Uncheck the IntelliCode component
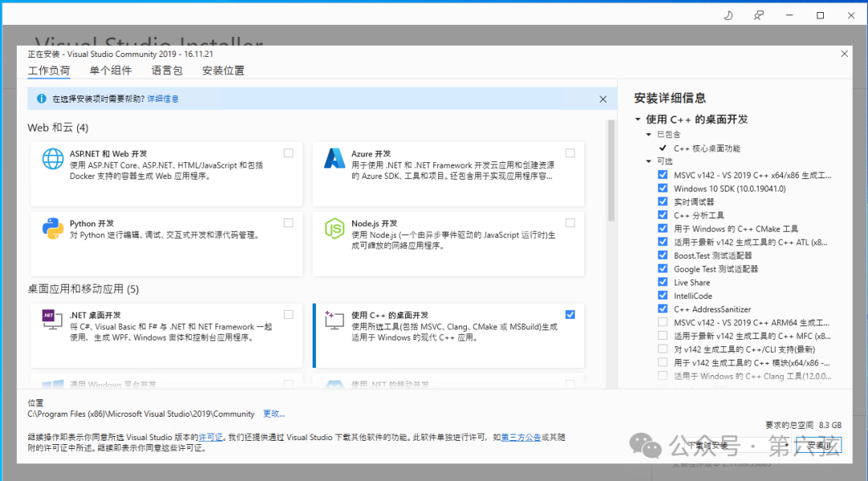868x481 pixels. (662, 296)
